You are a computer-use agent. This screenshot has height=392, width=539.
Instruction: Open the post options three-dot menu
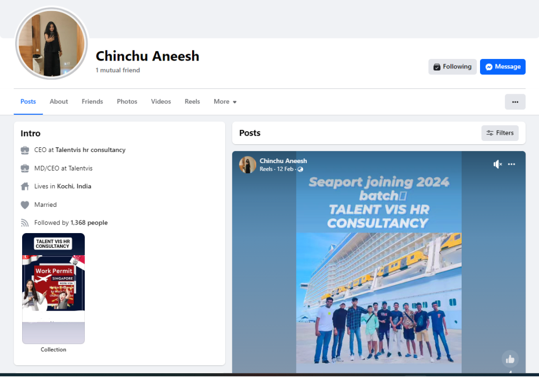[512, 164]
